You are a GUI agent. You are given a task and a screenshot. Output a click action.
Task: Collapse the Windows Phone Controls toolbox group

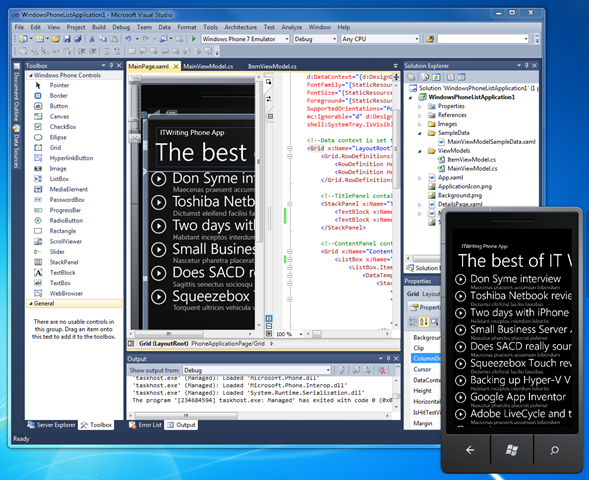click(x=30, y=75)
